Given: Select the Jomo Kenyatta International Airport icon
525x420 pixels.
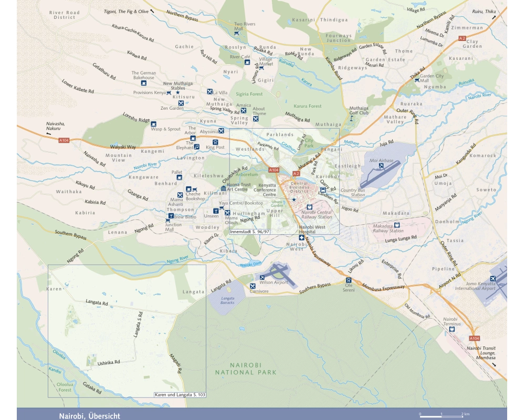Looking at the screenshot, I should click(x=493, y=278).
